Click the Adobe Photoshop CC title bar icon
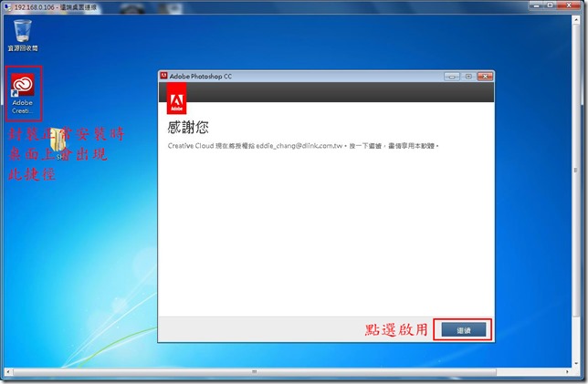This screenshot has width=588, height=384. (x=163, y=76)
